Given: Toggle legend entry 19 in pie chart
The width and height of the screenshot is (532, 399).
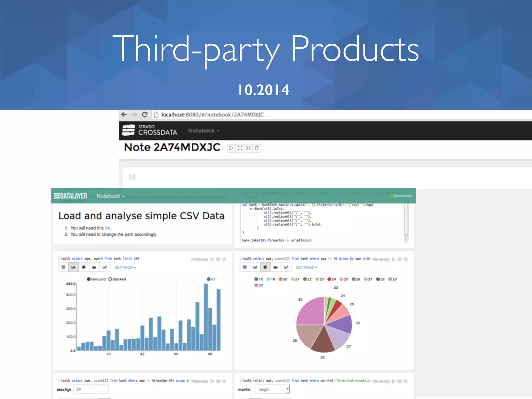Looking at the screenshot, I should point(271,279).
